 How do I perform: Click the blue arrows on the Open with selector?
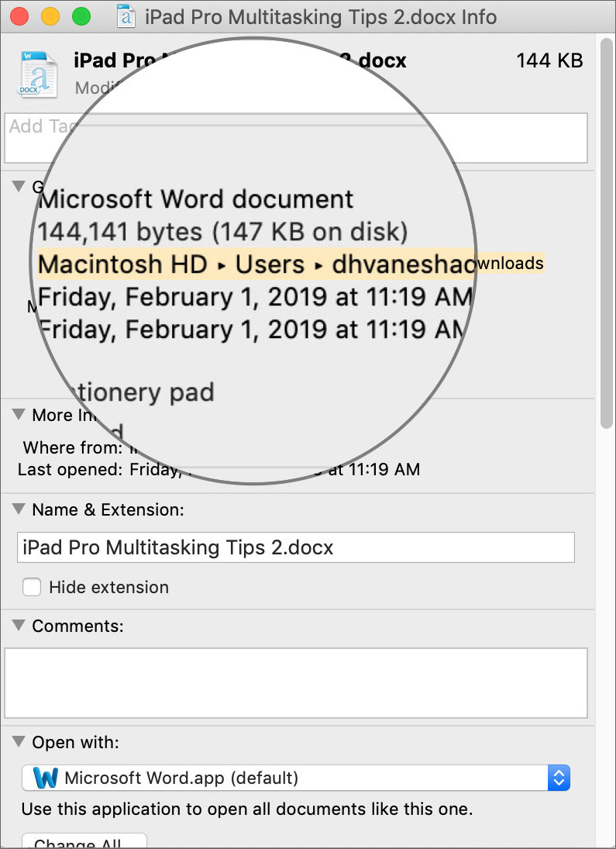pyautogui.click(x=559, y=778)
